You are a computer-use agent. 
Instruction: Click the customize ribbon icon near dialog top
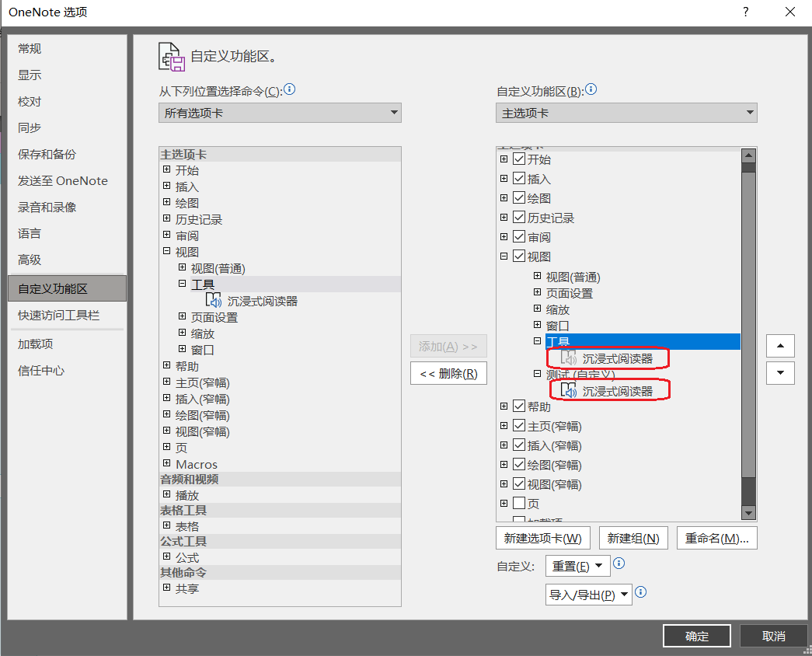[x=170, y=56]
